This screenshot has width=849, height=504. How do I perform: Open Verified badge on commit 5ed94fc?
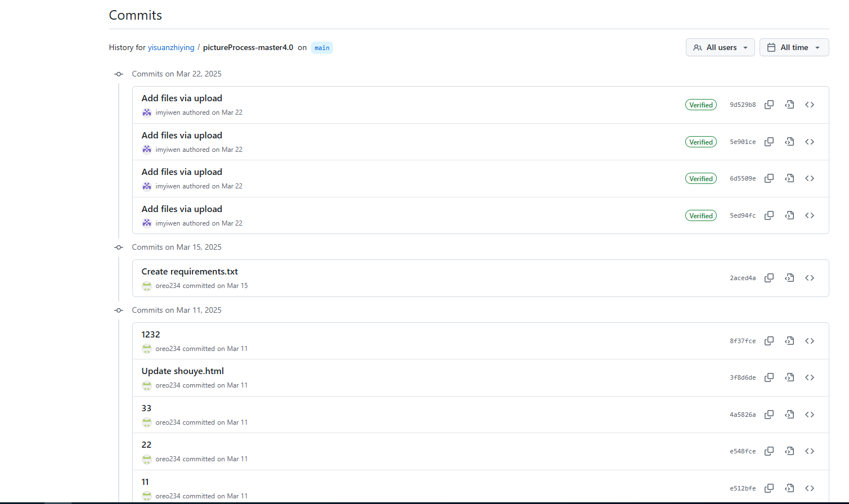[x=701, y=215]
